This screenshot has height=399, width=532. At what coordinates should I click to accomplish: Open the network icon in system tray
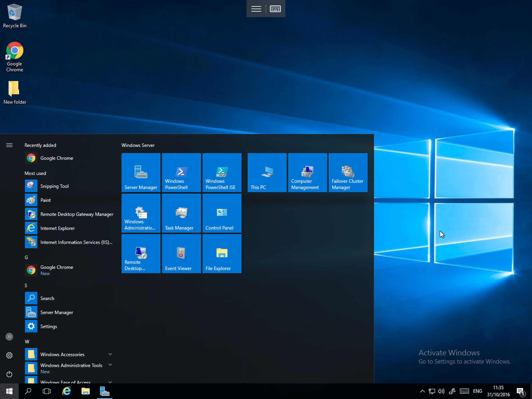click(x=432, y=391)
